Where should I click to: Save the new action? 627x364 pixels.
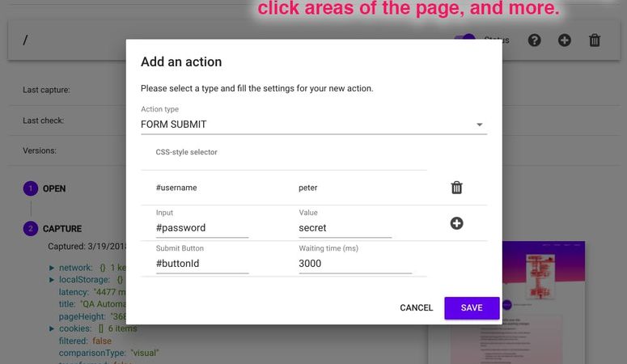tap(472, 307)
